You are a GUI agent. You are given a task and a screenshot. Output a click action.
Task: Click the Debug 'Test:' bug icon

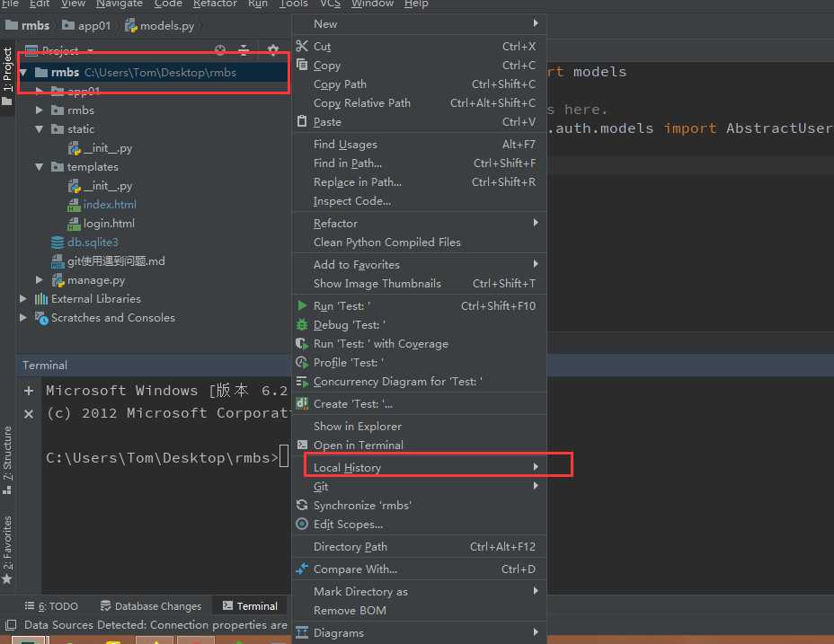pos(302,324)
